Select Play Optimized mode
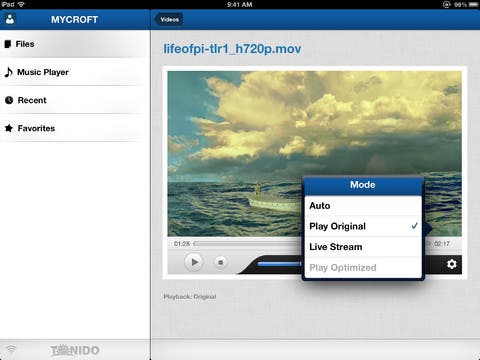Image resolution: width=480 pixels, height=360 pixels. (363, 268)
